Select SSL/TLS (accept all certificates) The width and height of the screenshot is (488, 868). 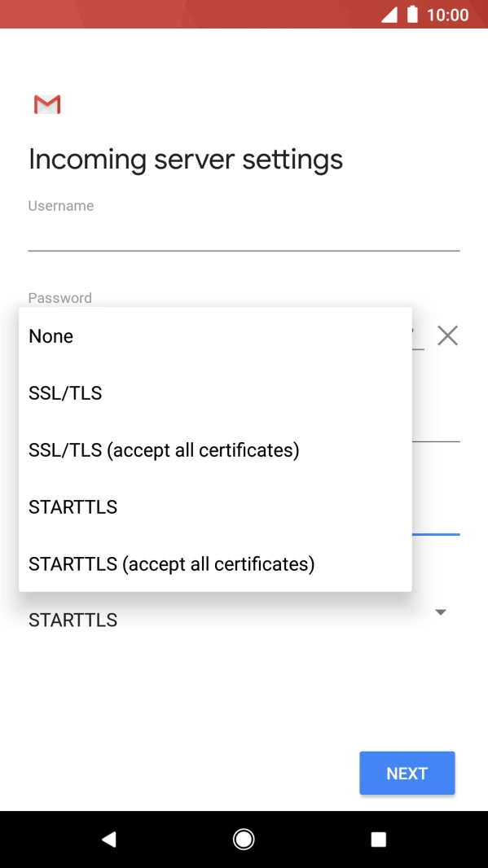point(164,449)
